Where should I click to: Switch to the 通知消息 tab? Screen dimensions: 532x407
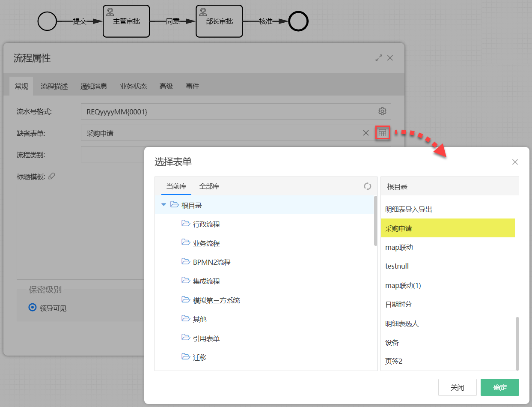(x=94, y=86)
